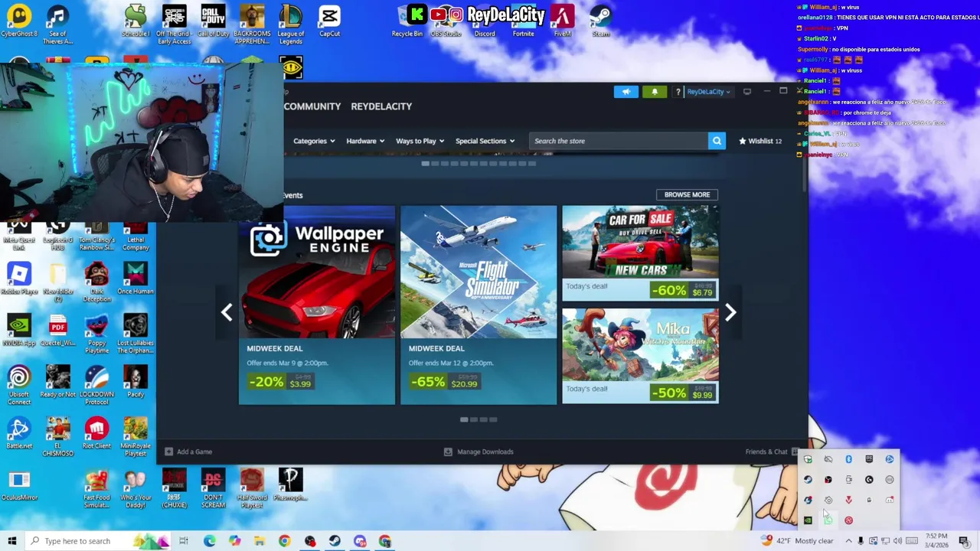Open Schedule I desktop shortcut
The height and width of the screenshot is (551, 980).
pyautogui.click(x=136, y=21)
